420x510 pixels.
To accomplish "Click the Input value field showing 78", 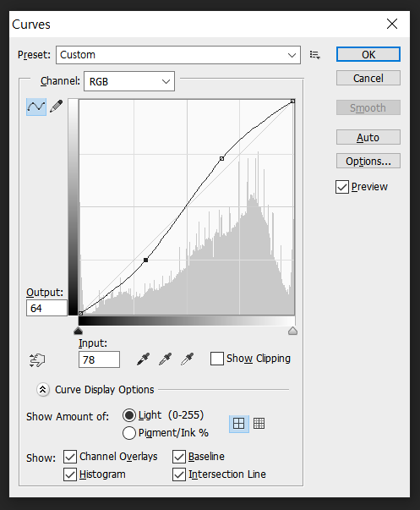I will [99, 359].
